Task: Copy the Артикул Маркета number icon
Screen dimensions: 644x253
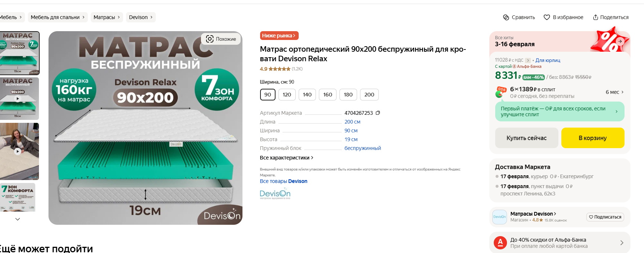Action: tap(378, 113)
